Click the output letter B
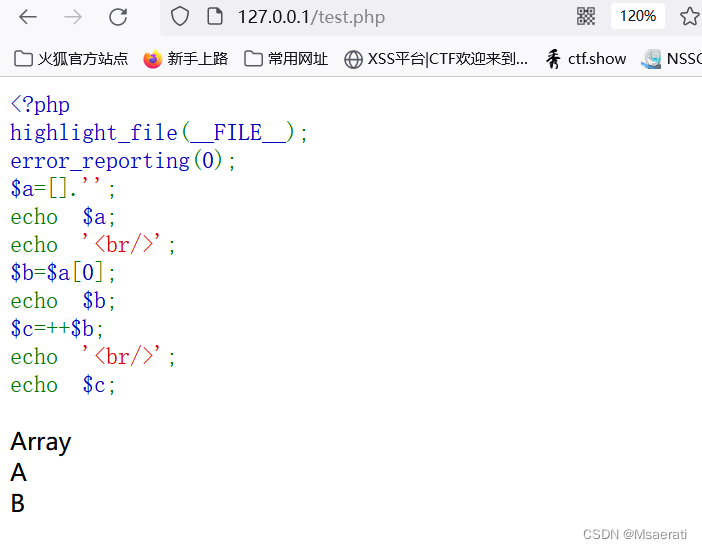 17,503
